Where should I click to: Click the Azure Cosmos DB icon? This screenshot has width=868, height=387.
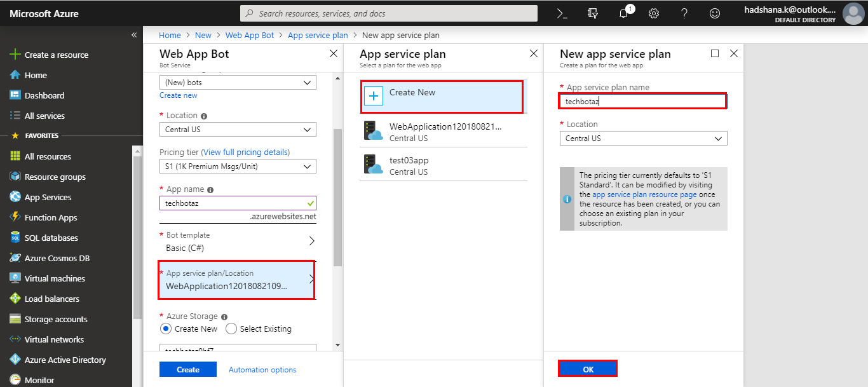[x=15, y=258]
